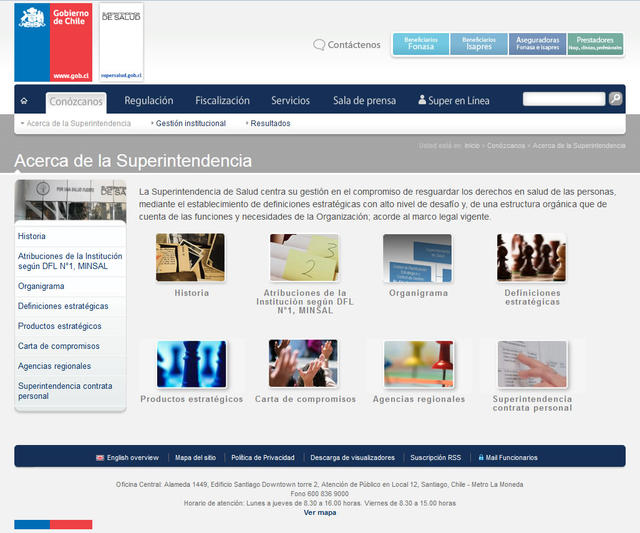Open the Contáctenos link
640x533 pixels.
pyautogui.click(x=347, y=45)
